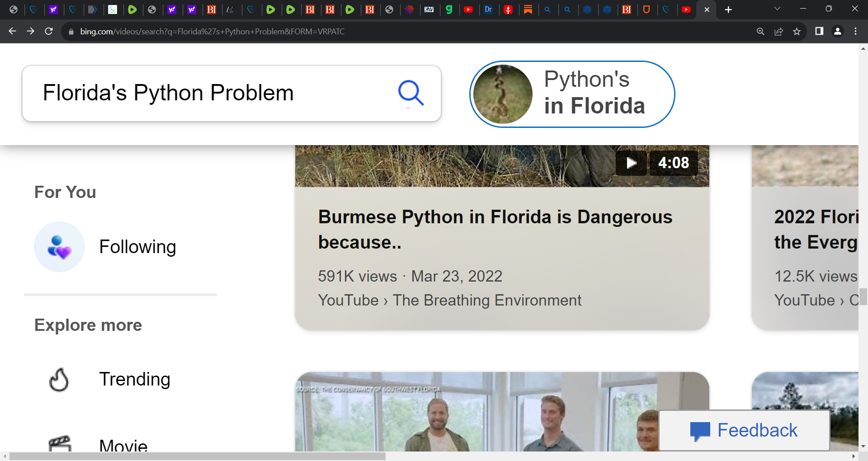Switch to the italic DR icon tab
Viewport: 868px width, 461px height.
tap(231, 9)
